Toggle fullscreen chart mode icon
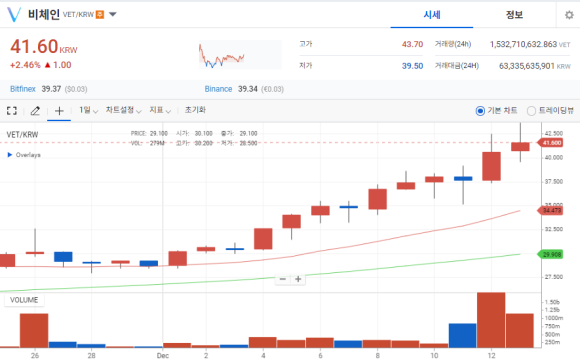 (x=12, y=111)
